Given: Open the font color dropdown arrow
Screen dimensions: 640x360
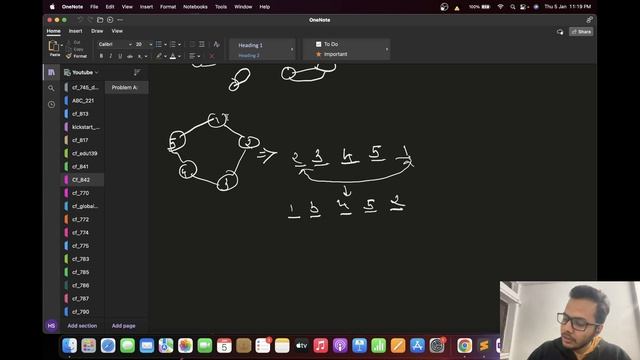Looking at the screenshot, I should 179,56.
